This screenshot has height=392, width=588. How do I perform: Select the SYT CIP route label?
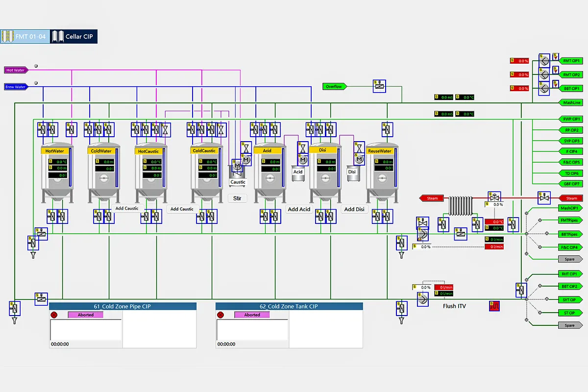(571, 299)
